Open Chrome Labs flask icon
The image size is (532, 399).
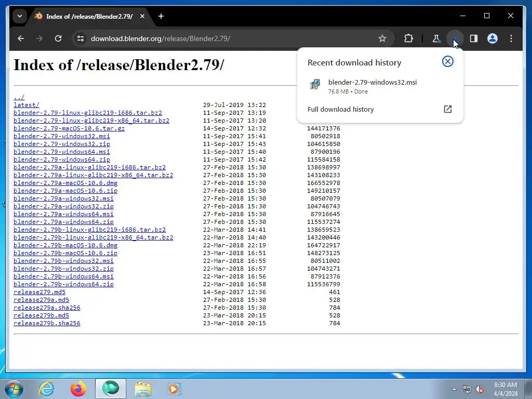[436, 38]
